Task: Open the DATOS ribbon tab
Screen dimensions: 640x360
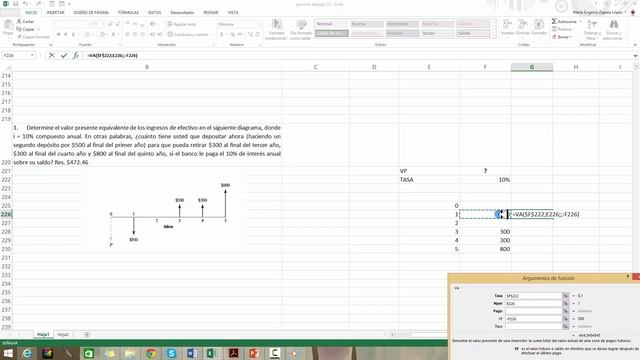Action: 154,12
